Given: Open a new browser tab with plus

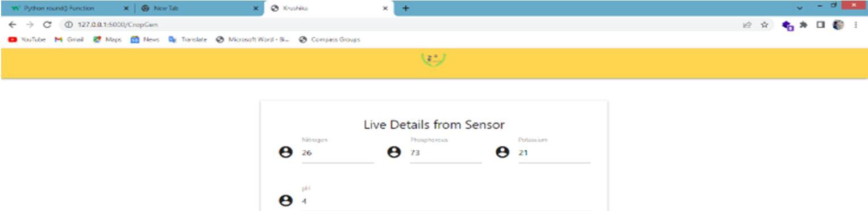Looking at the screenshot, I should (405, 8).
